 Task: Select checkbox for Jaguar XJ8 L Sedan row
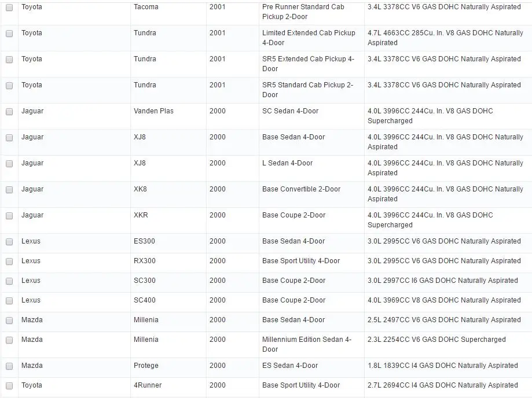click(9, 164)
